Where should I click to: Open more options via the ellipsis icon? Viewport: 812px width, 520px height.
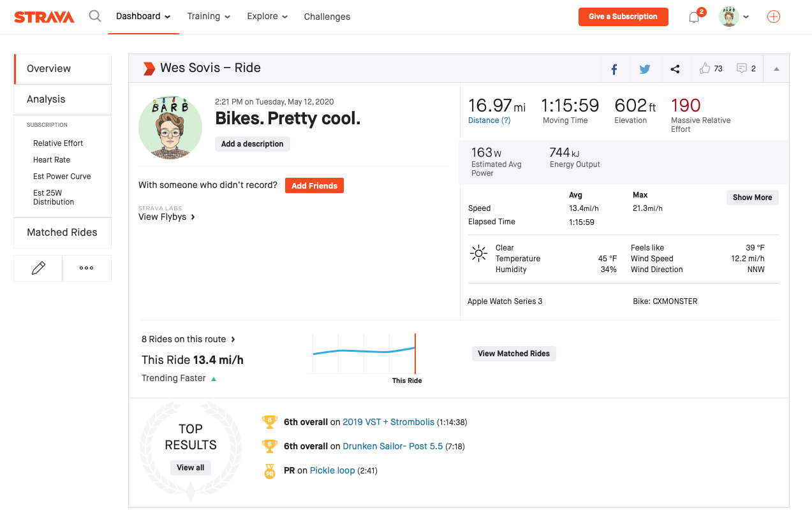(x=86, y=268)
